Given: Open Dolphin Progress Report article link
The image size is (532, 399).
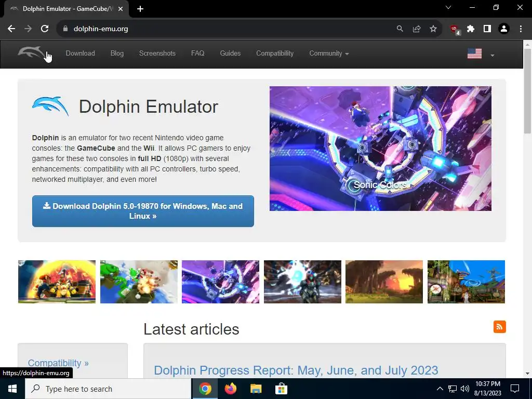Looking at the screenshot, I should click(296, 370).
